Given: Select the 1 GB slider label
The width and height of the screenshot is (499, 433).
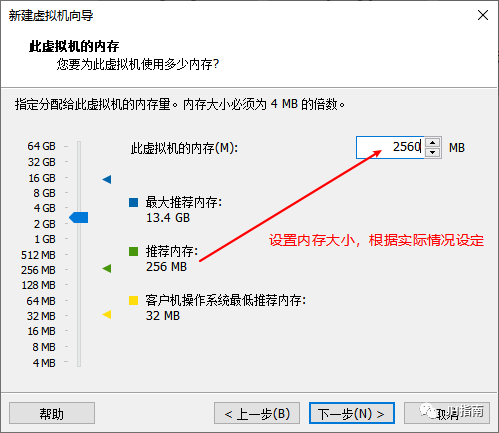Looking at the screenshot, I should coord(45,239).
